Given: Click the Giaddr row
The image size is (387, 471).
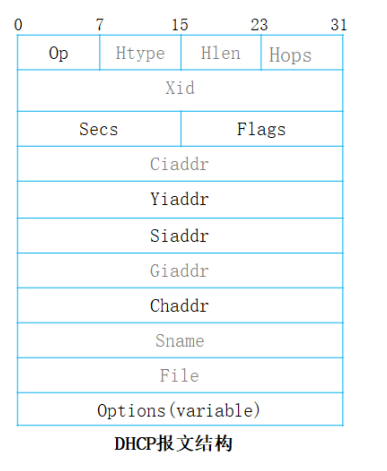Looking at the screenshot, I should click(x=180, y=271).
